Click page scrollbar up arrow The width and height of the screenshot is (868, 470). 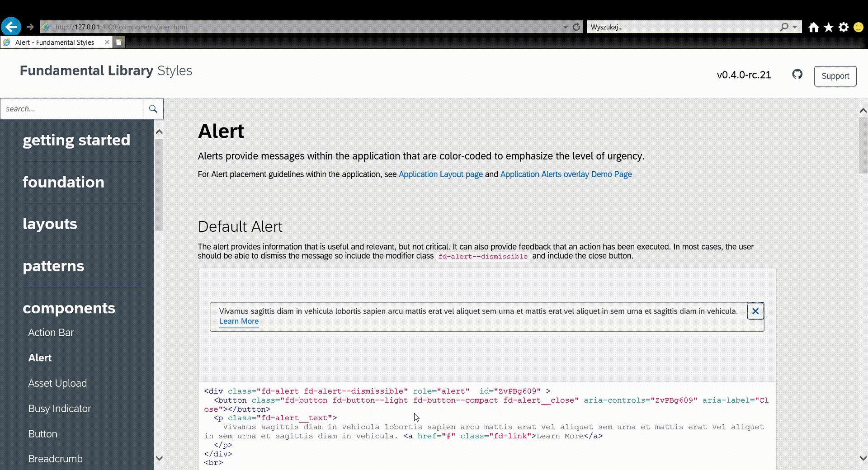(863, 110)
